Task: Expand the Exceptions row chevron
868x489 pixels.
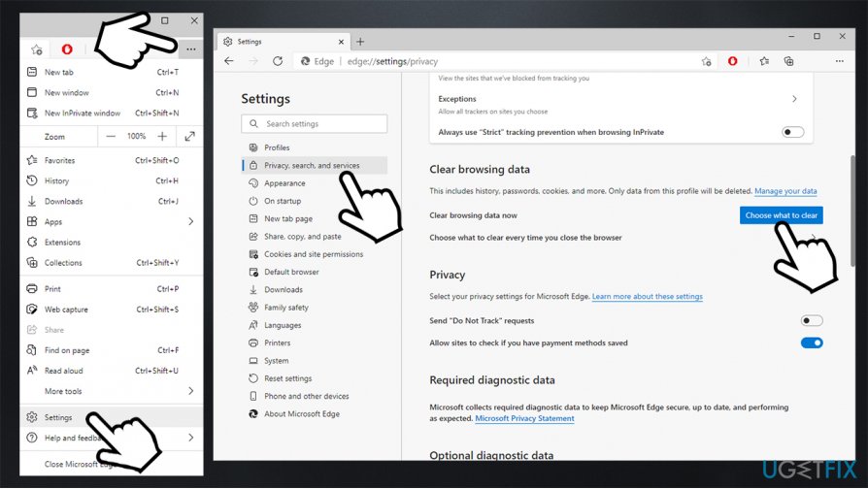Action: coord(794,99)
